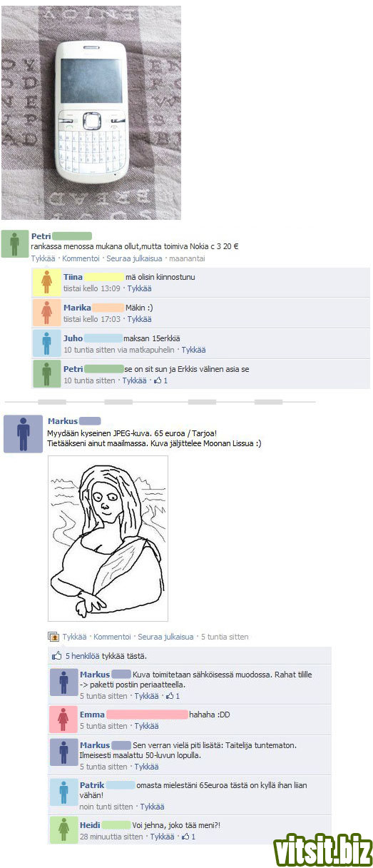373x868 pixels.
Task: Click Tykkää on Juho's '15erkkiä' comment
Action: 193,350
